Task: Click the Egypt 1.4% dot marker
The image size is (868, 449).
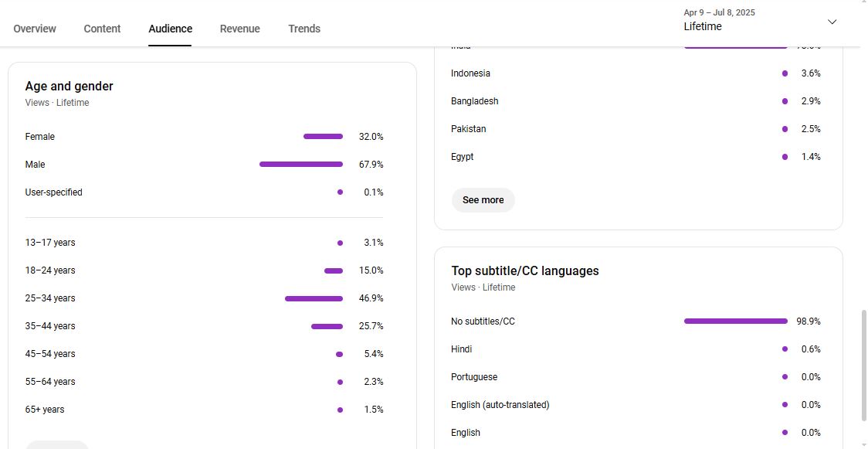Action: coord(785,157)
